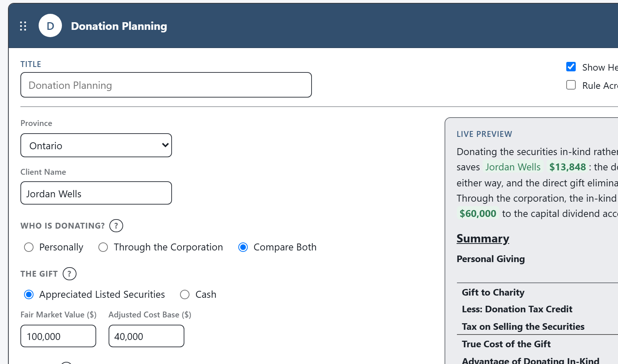Enable the Rule Acr... checkbox
The image size is (618, 364).
point(571,85)
